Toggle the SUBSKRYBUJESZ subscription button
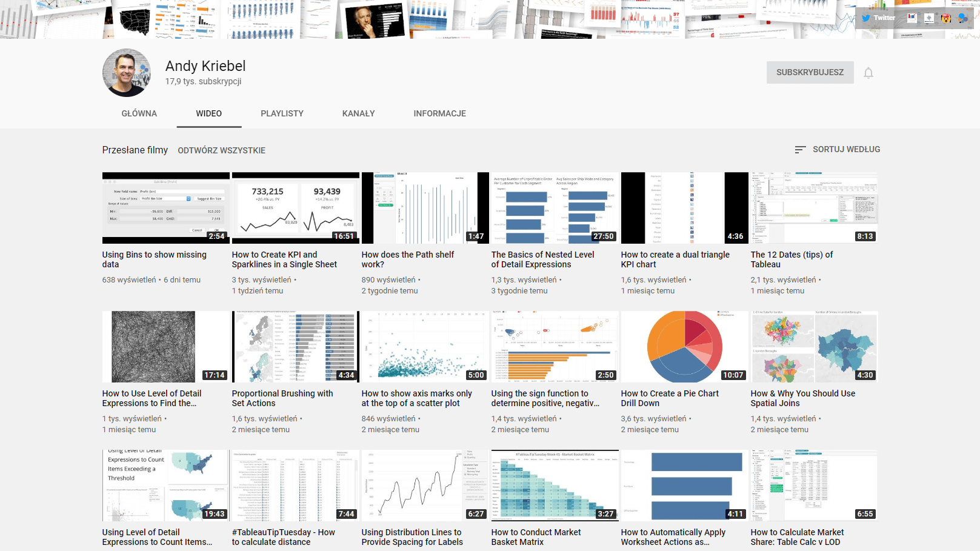The height and width of the screenshot is (551, 980). 810,72
